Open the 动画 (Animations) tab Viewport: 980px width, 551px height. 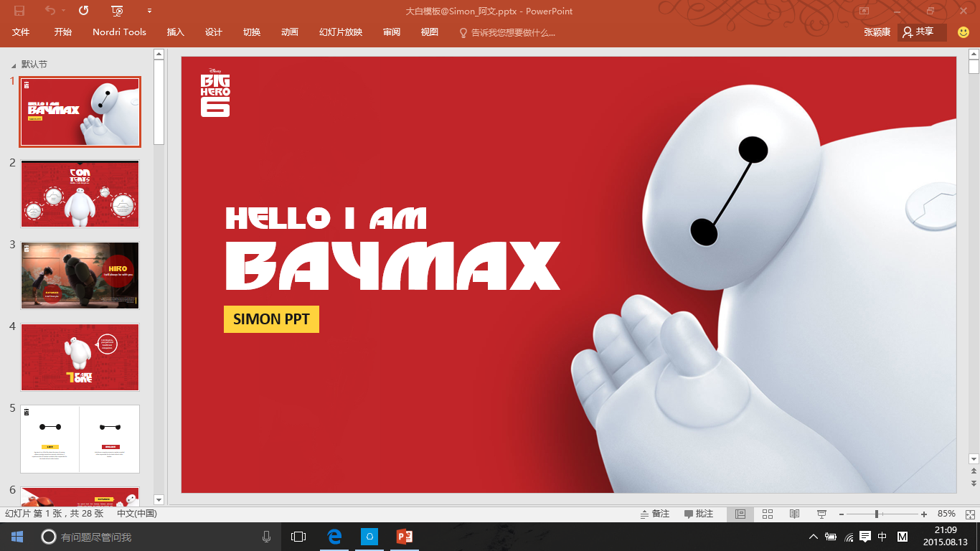290,32
